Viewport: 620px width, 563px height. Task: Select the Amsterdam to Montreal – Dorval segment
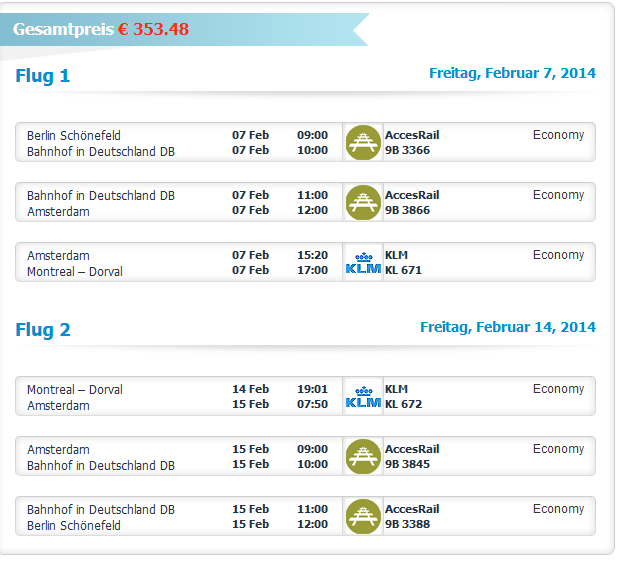pyautogui.click(x=305, y=263)
